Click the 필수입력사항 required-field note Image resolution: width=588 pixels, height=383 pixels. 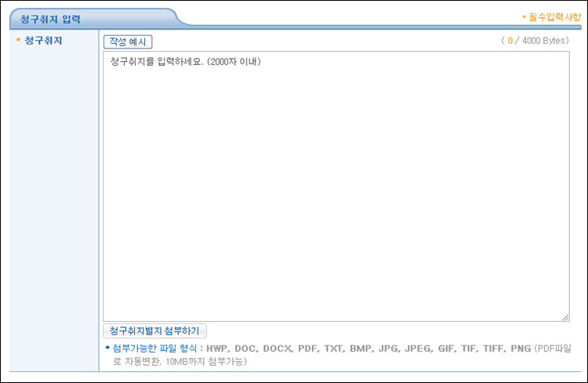[x=552, y=17]
